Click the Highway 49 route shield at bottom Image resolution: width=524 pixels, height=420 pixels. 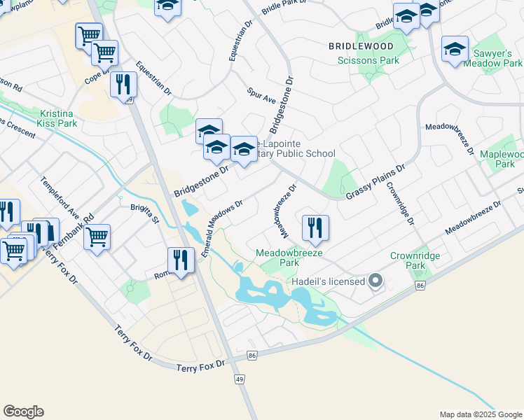coord(240,379)
